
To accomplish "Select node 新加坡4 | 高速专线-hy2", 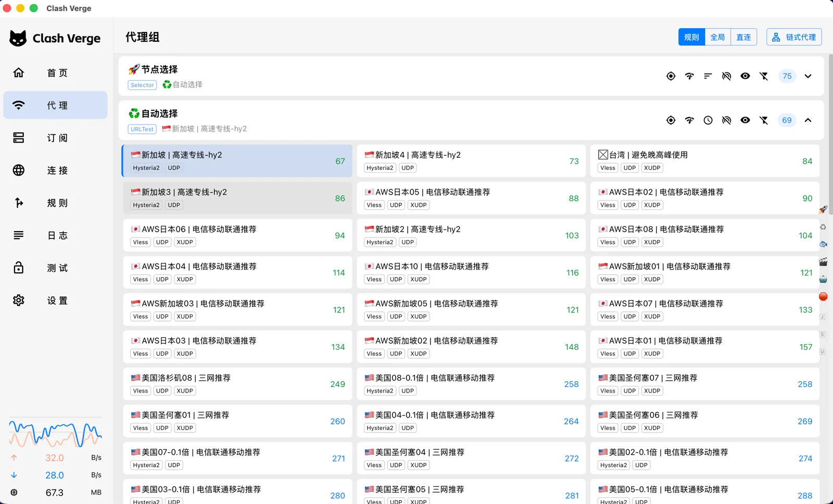I will pos(471,161).
